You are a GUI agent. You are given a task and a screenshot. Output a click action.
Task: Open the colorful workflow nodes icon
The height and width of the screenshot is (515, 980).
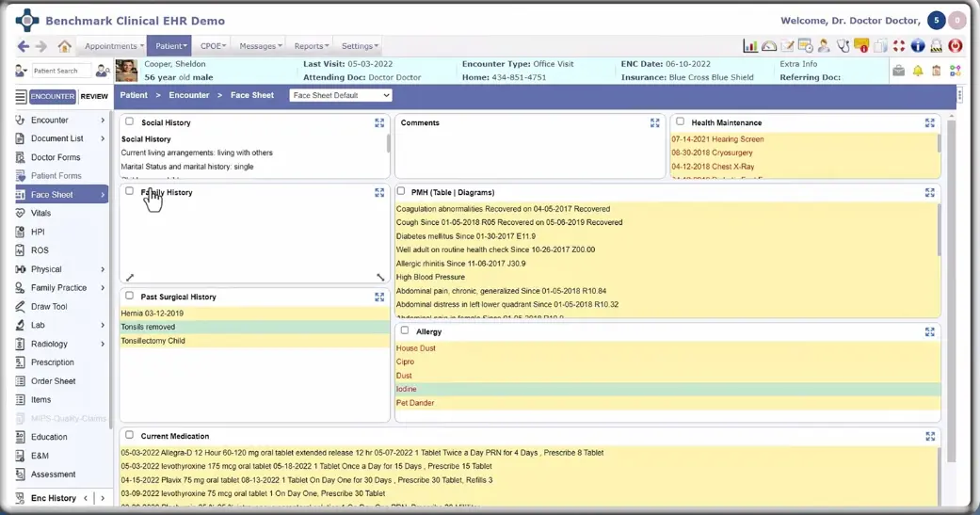[x=955, y=71]
